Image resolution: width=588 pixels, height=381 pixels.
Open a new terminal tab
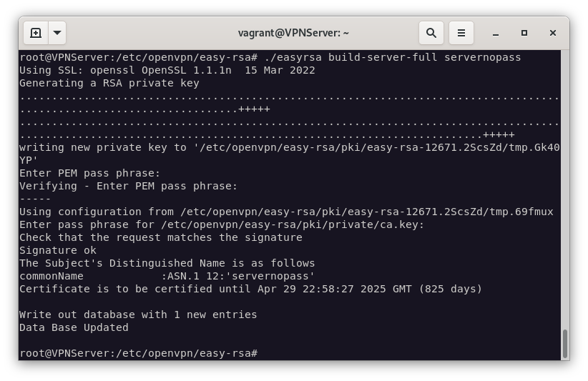(36, 33)
